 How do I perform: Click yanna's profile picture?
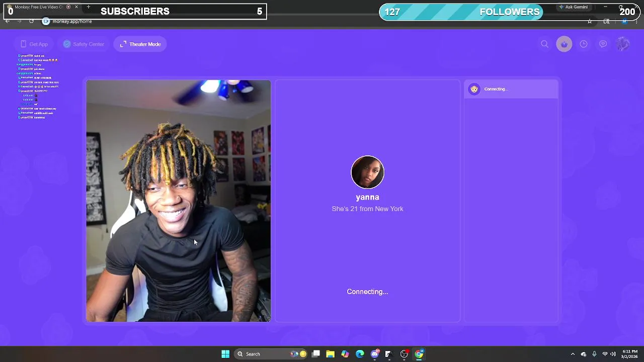[x=367, y=172]
